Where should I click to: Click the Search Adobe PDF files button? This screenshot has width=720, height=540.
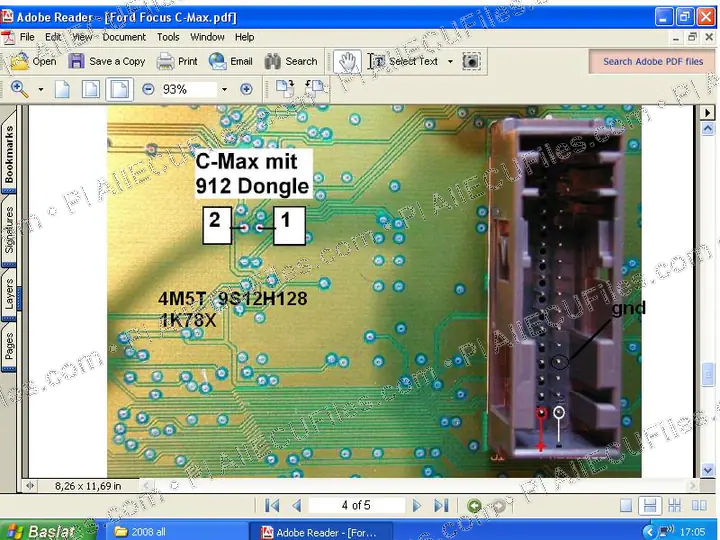coord(652,62)
